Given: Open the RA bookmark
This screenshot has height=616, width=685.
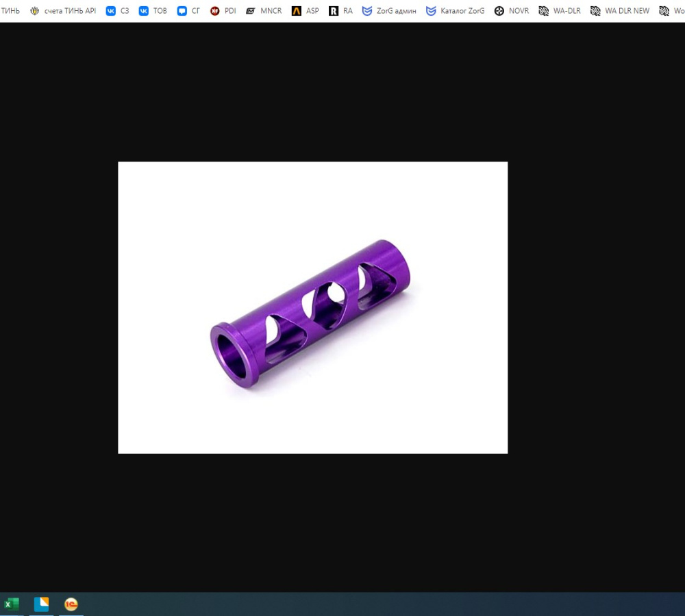Looking at the screenshot, I should pyautogui.click(x=340, y=11).
